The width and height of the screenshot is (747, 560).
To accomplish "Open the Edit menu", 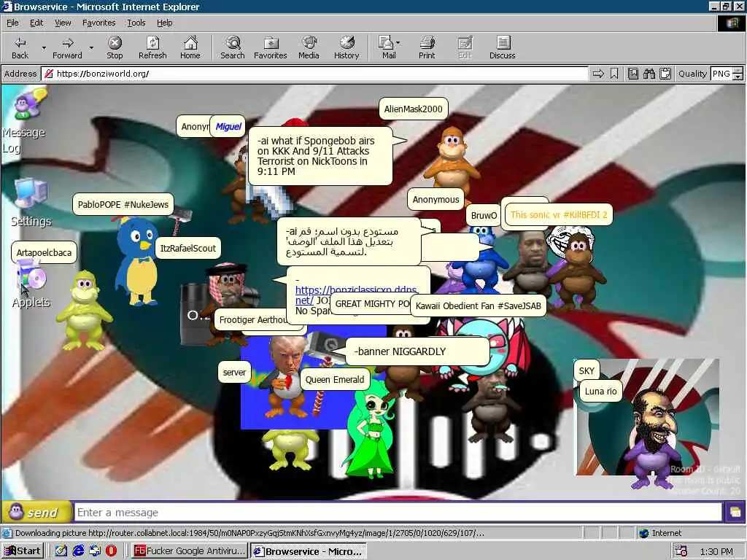I will pyautogui.click(x=36, y=23).
